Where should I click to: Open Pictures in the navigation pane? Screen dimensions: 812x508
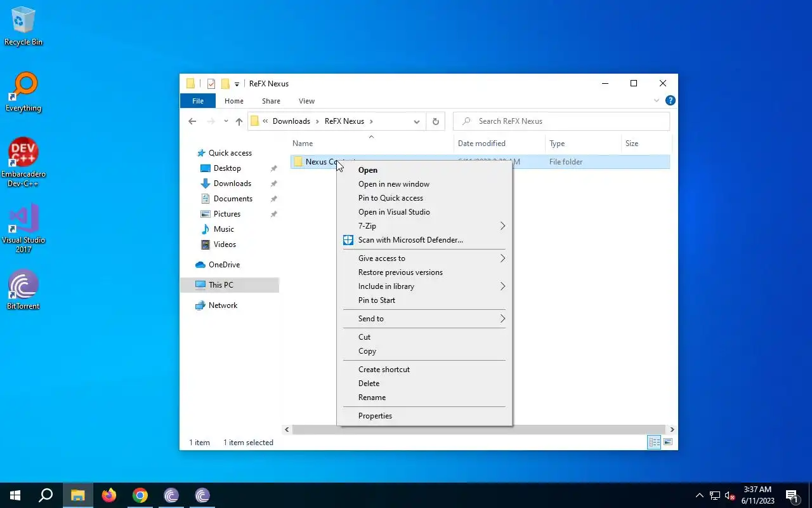tap(227, 214)
